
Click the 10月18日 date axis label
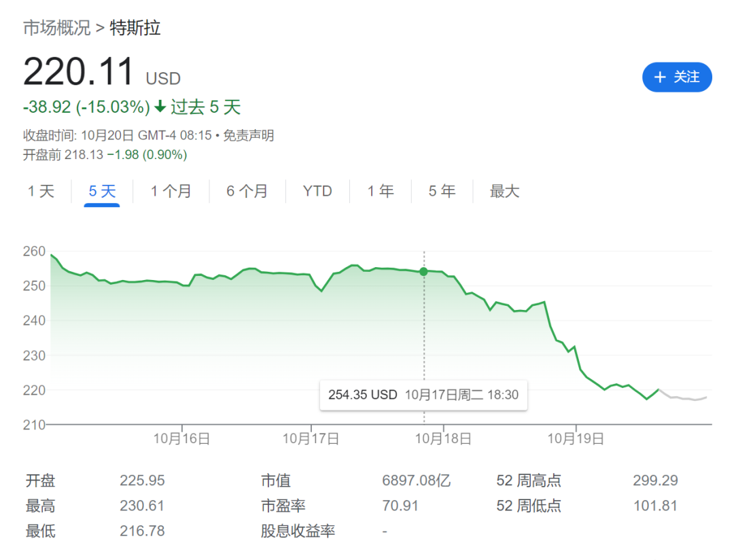click(x=443, y=439)
